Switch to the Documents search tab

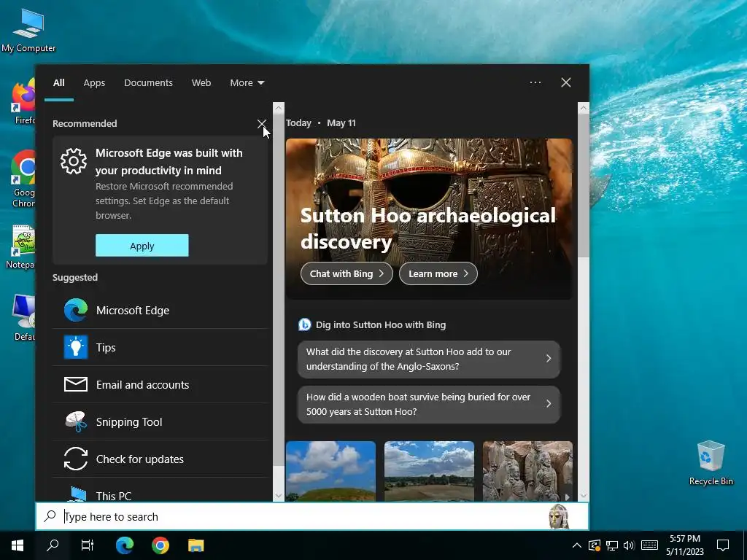click(148, 83)
